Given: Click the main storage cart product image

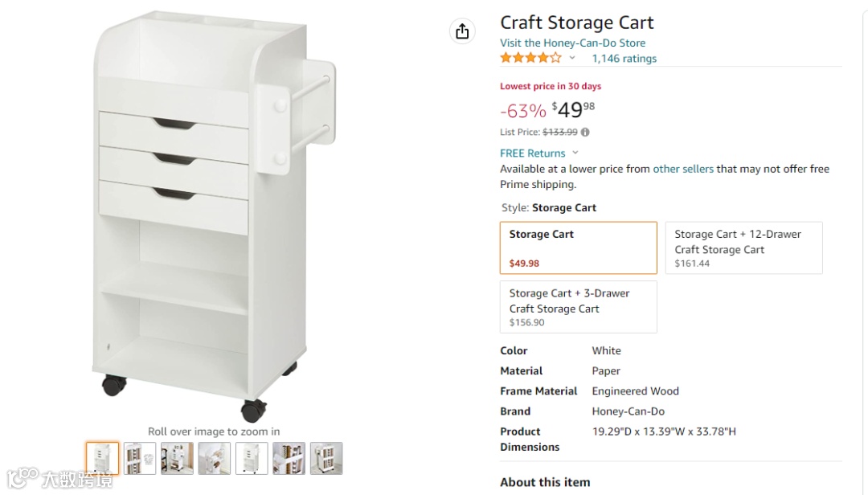Looking at the screenshot, I should [x=213, y=217].
